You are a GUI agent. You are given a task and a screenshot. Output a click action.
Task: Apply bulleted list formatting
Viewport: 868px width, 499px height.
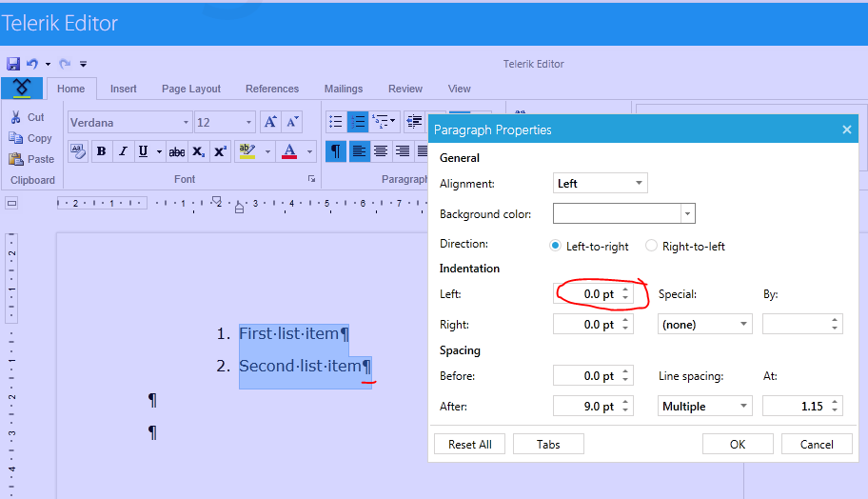click(x=336, y=122)
